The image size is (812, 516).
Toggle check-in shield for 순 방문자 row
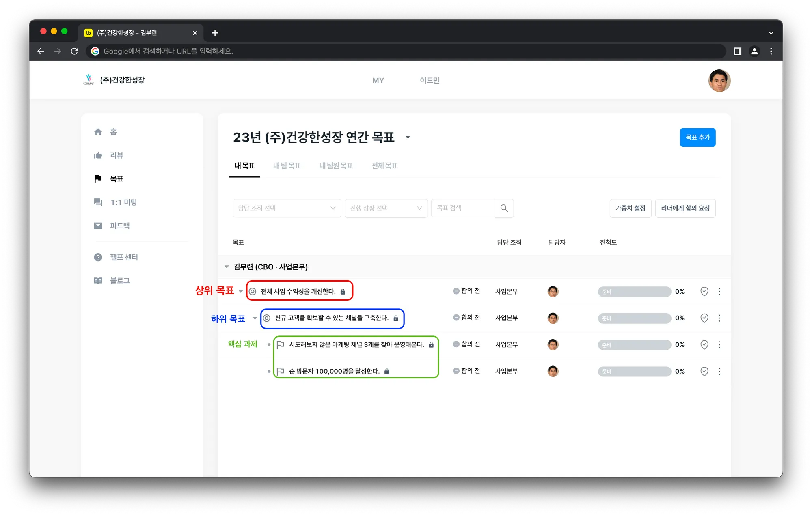(x=704, y=372)
